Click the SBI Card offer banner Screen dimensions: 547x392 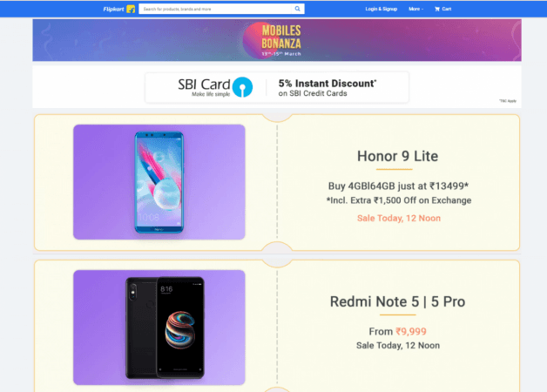coord(277,87)
